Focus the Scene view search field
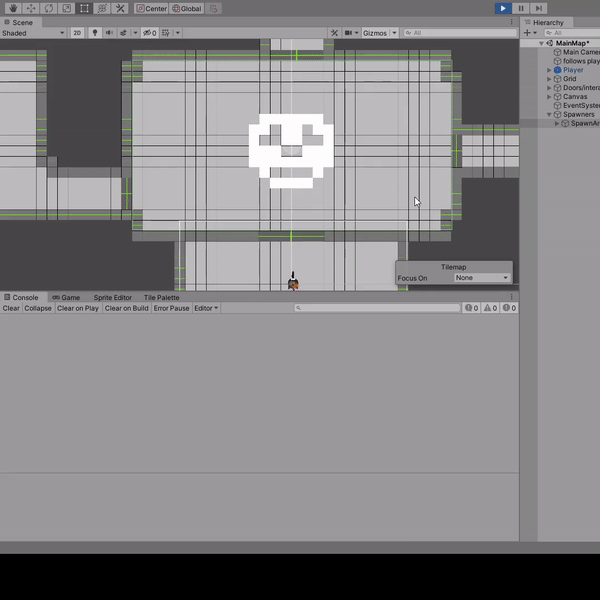600x600 pixels. click(x=460, y=33)
